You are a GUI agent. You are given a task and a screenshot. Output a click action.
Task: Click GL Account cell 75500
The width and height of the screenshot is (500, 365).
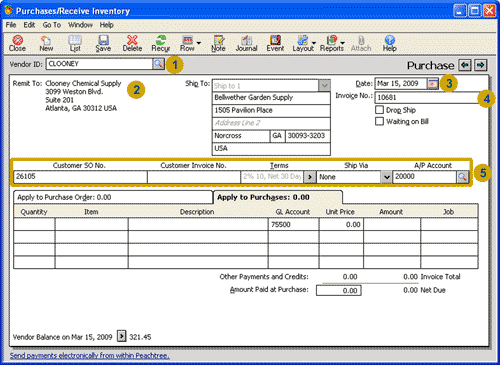293,224
